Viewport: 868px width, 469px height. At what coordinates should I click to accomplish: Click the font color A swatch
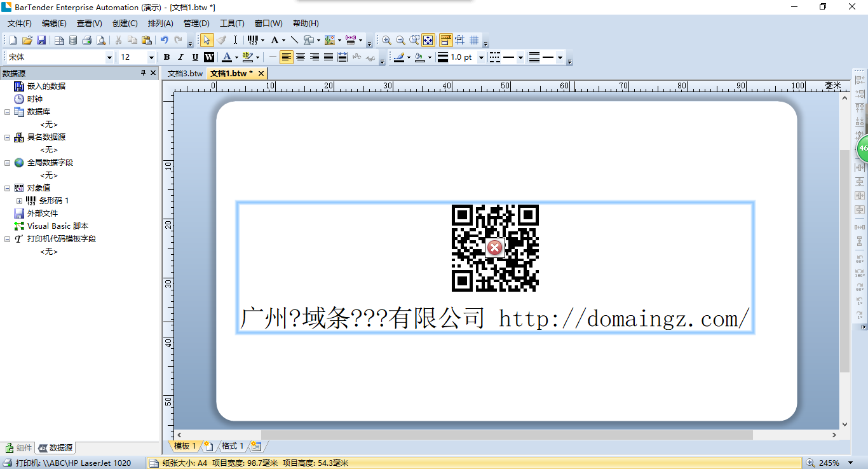(x=226, y=57)
